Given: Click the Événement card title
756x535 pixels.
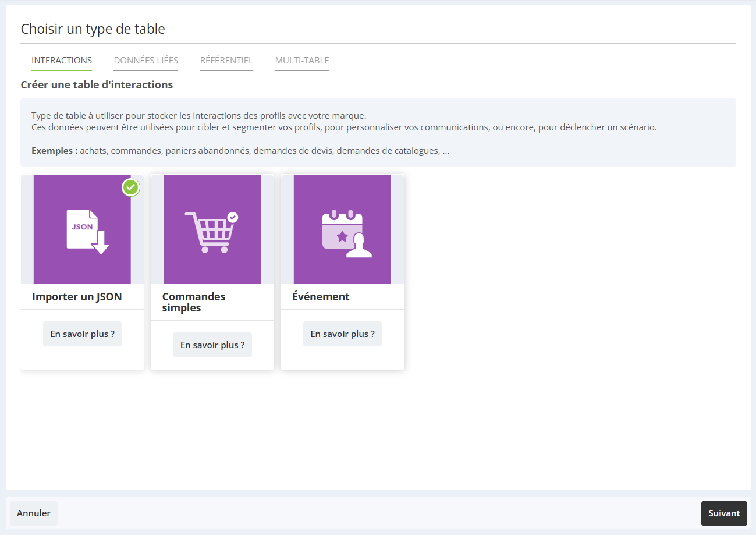Looking at the screenshot, I should tap(321, 297).
